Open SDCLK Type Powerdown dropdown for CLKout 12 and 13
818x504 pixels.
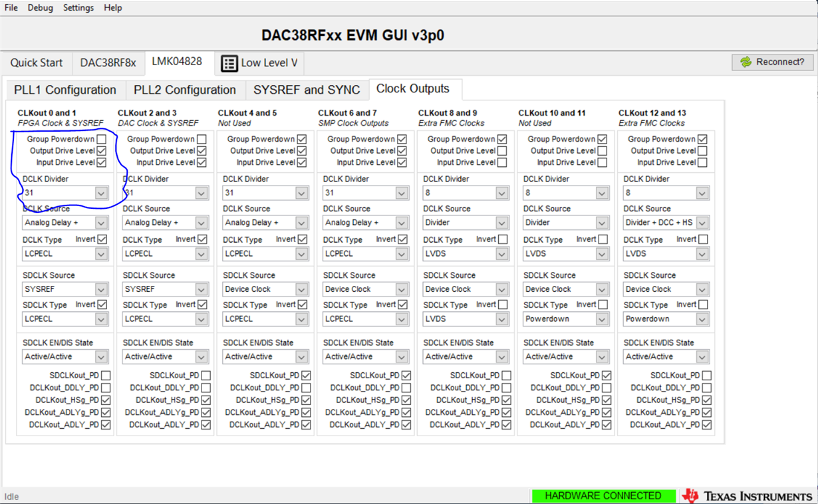[666, 318]
